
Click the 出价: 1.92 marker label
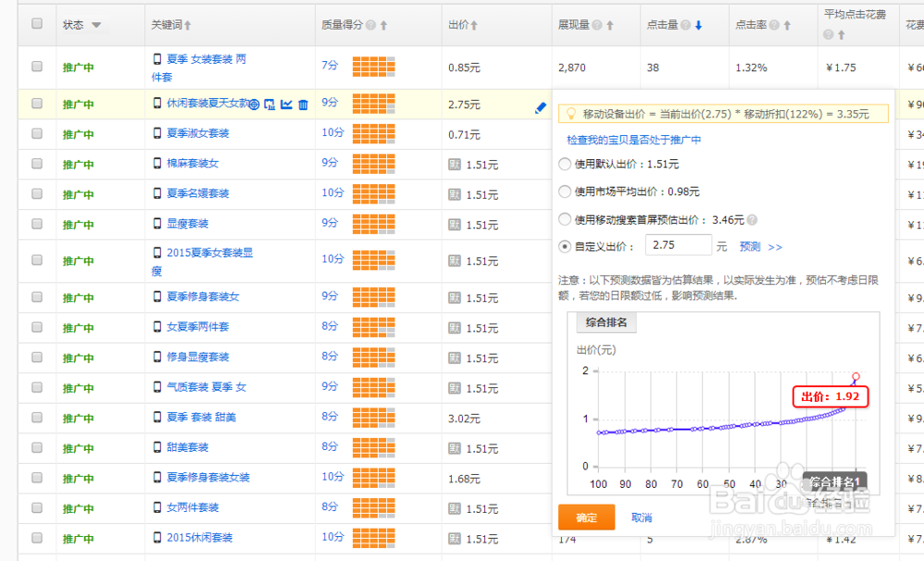(831, 396)
